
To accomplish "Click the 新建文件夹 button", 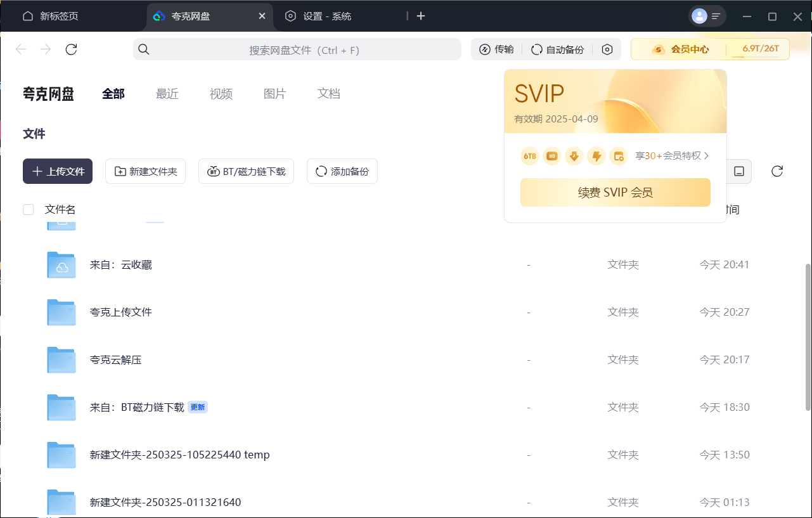I will point(145,171).
